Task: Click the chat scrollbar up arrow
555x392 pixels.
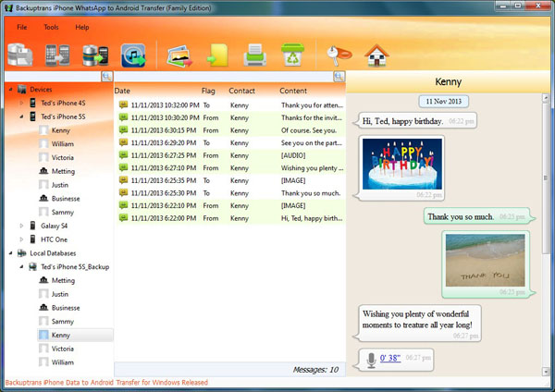Action: click(x=546, y=98)
